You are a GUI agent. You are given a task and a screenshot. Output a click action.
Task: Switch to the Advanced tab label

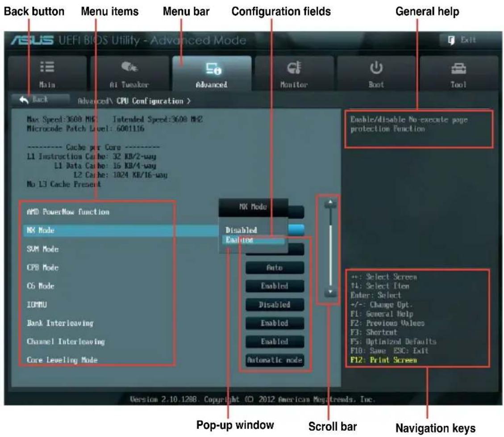[x=212, y=84]
